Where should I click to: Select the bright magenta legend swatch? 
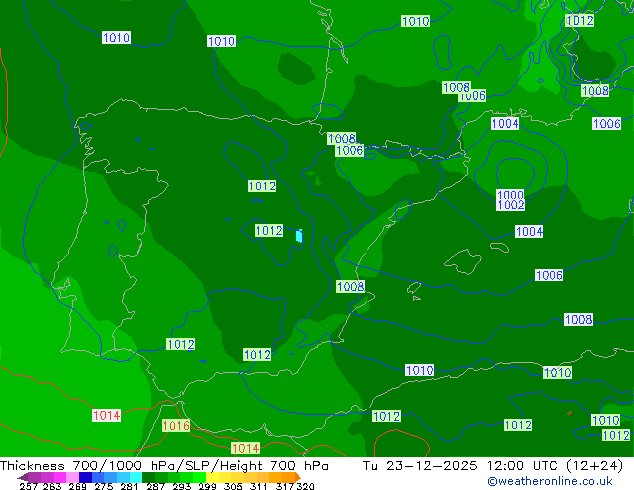pyautogui.click(x=60, y=477)
